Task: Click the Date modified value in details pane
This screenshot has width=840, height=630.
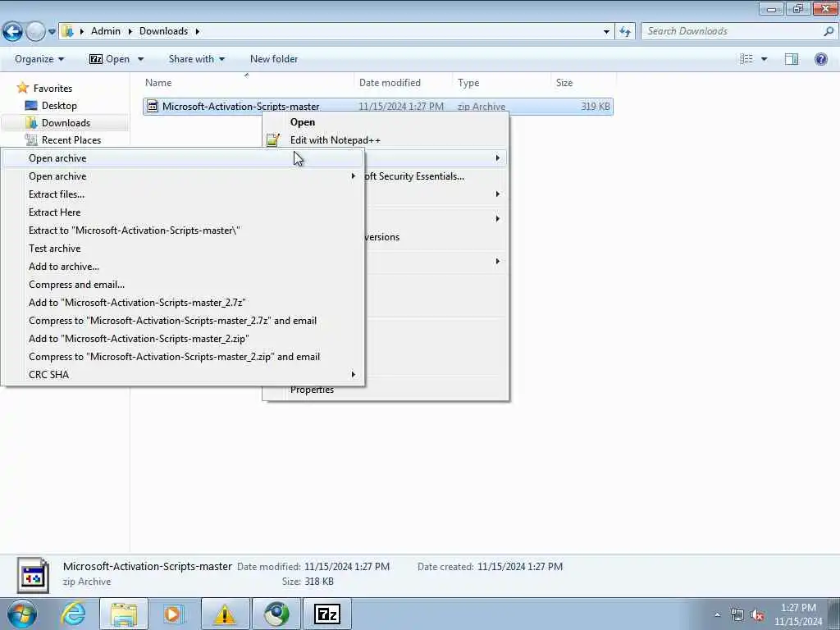Action: [347, 566]
